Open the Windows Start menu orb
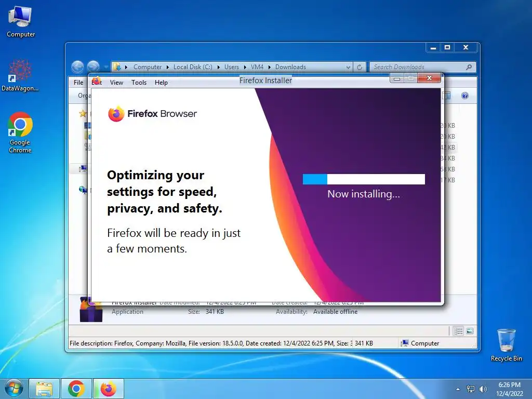 point(14,389)
